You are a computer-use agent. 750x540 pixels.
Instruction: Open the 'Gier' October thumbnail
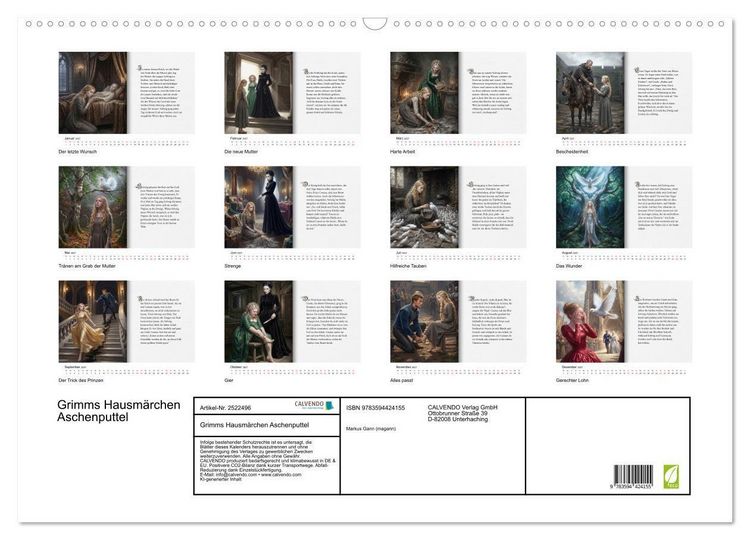coord(292,321)
